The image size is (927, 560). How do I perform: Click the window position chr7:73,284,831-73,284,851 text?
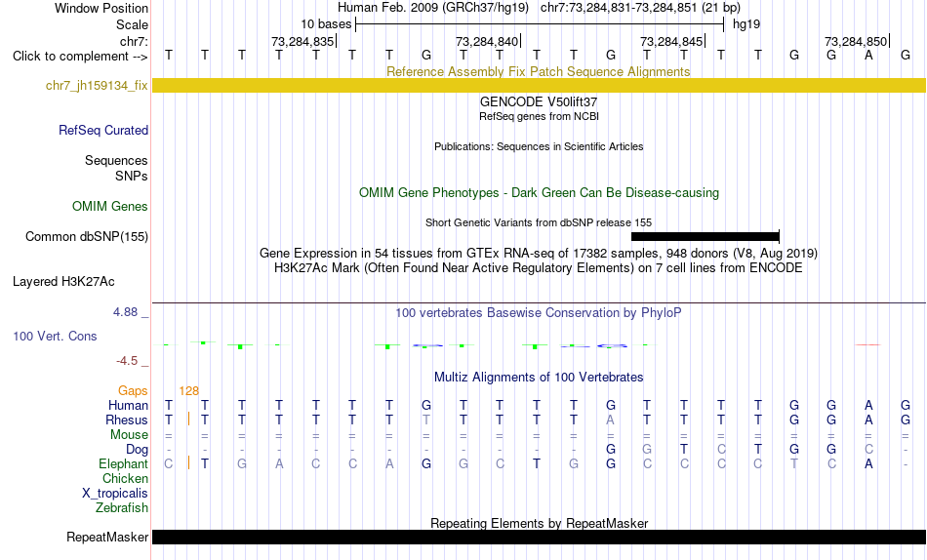640,8
